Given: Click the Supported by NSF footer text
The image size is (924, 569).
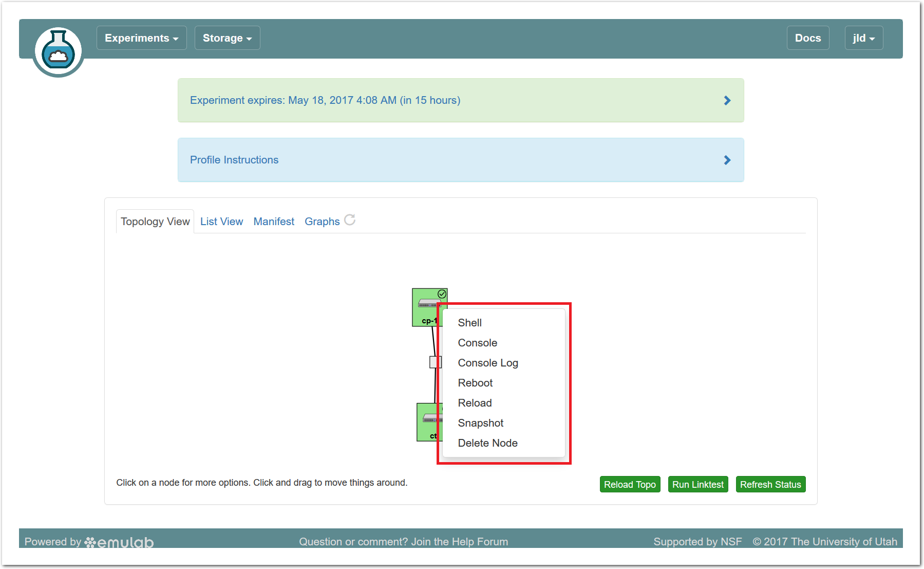Looking at the screenshot, I should (x=697, y=542).
